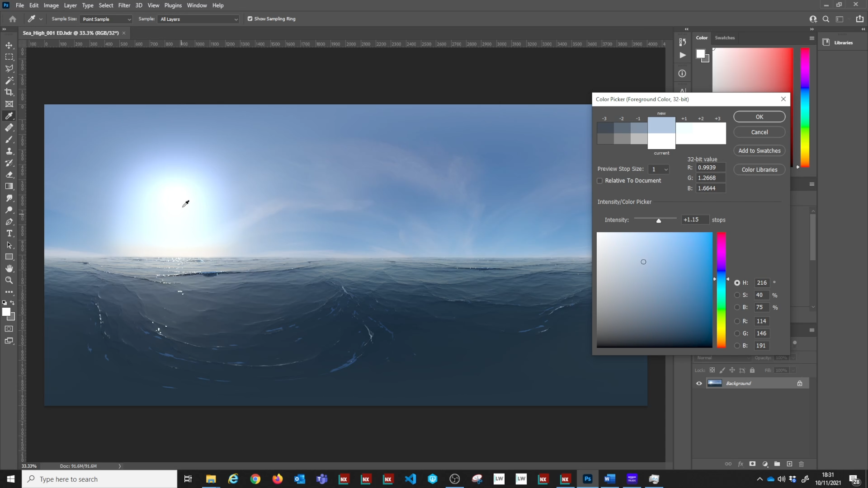Select the Crop tool

coord(9,92)
